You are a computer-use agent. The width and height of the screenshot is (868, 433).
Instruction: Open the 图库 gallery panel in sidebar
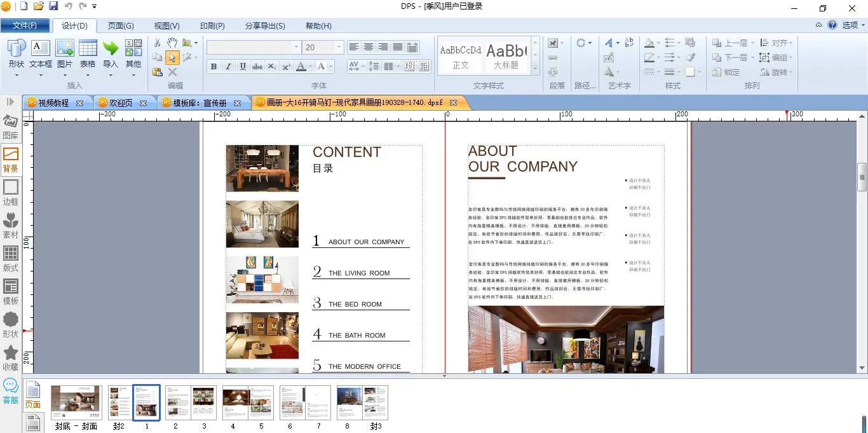(10, 127)
